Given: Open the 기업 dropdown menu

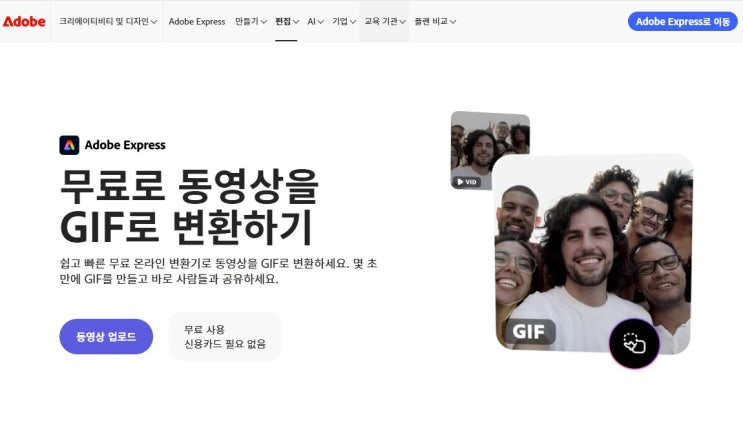Looking at the screenshot, I should click(344, 21).
